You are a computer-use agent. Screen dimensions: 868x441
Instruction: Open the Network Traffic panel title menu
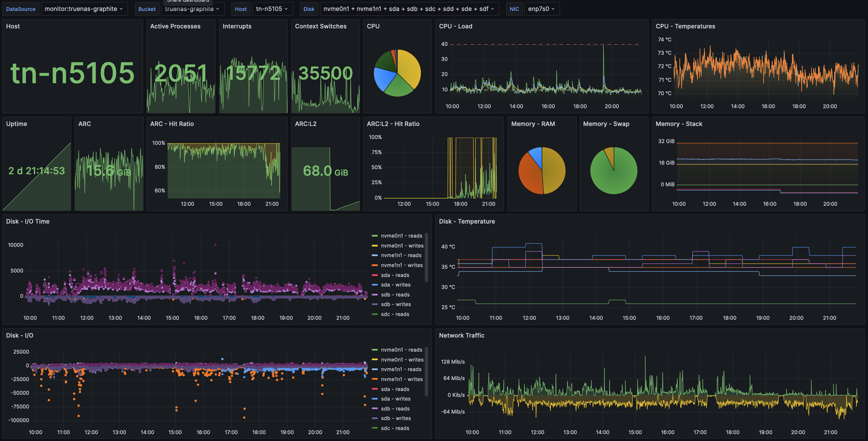[x=461, y=336]
